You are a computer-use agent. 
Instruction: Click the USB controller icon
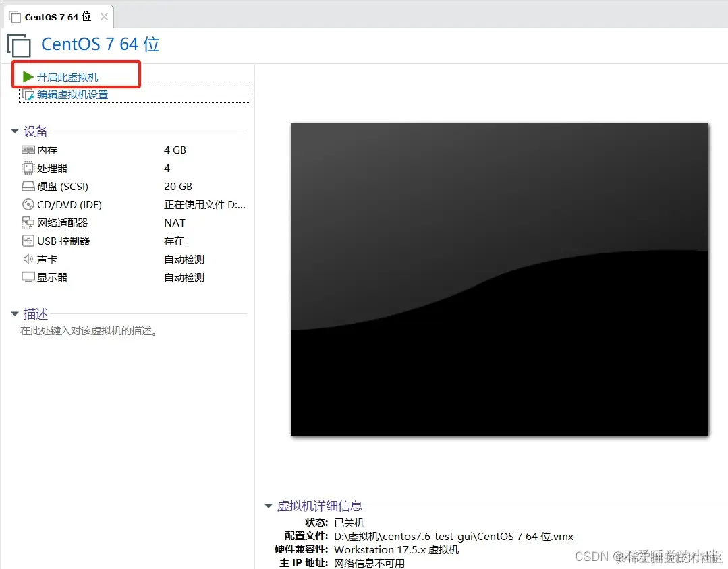point(28,241)
